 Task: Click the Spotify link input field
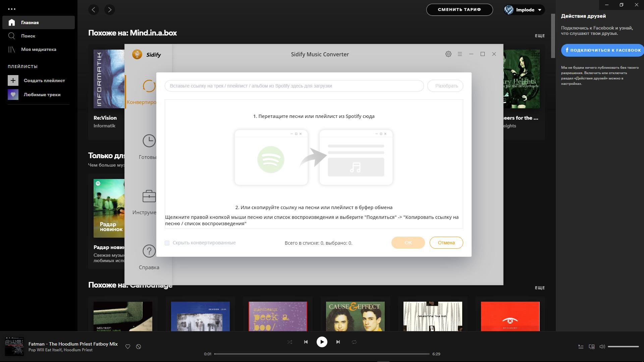coord(294,86)
